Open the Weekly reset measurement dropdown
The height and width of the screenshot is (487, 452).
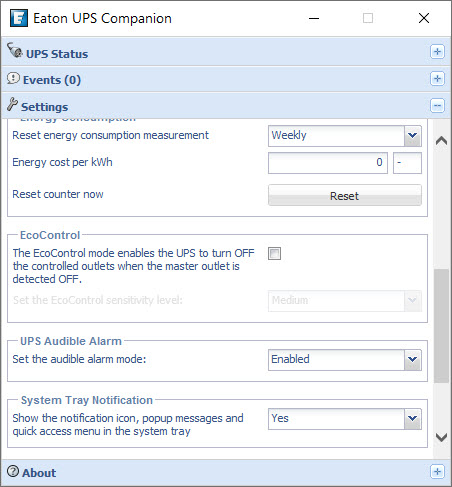pyautogui.click(x=345, y=136)
